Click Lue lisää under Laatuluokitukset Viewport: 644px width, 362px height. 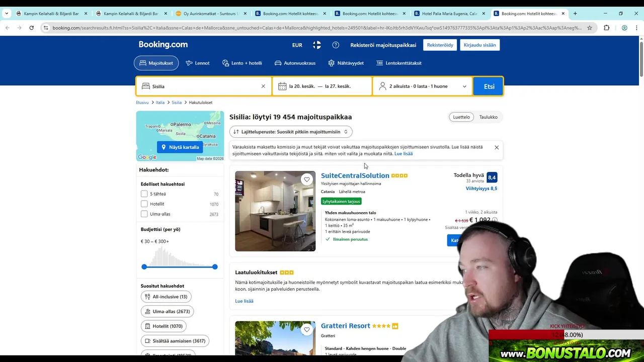(x=244, y=301)
